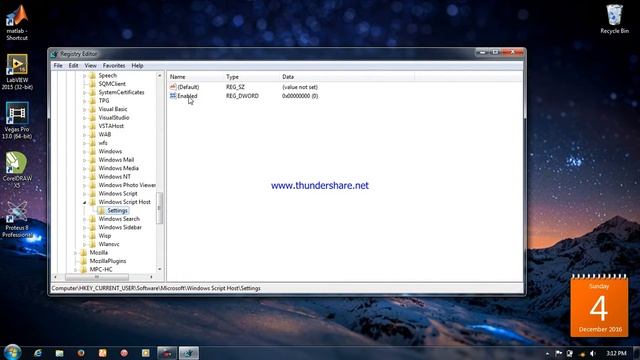Click the Wisp folder icon
The width and height of the screenshot is (640, 360).
(x=93, y=236)
